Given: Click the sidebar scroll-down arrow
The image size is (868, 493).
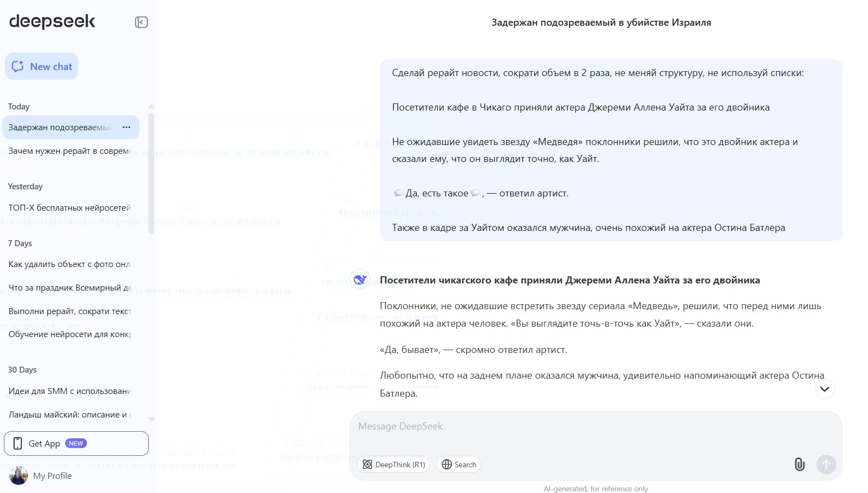Looking at the screenshot, I should click(151, 420).
